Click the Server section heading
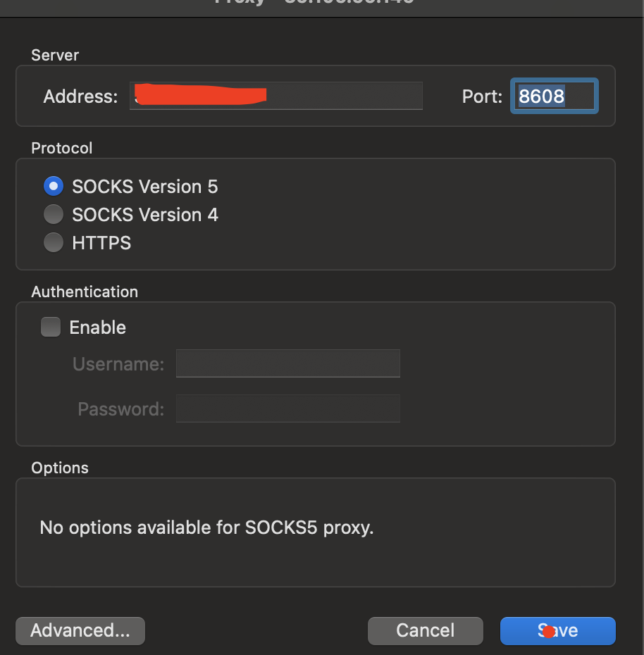This screenshot has width=644, height=655. click(55, 55)
